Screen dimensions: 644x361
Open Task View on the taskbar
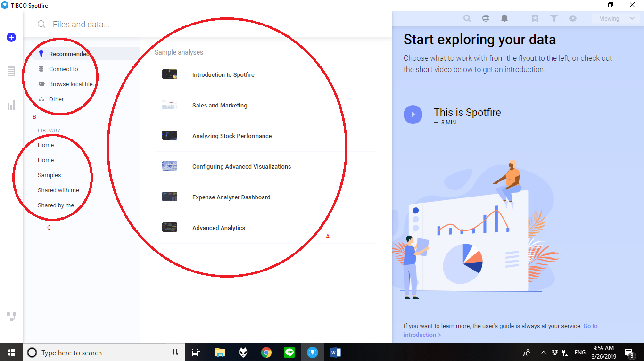(x=196, y=352)
